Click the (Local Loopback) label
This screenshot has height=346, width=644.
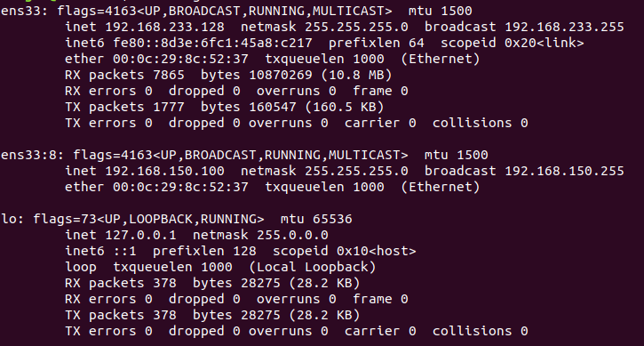(313, 268)
